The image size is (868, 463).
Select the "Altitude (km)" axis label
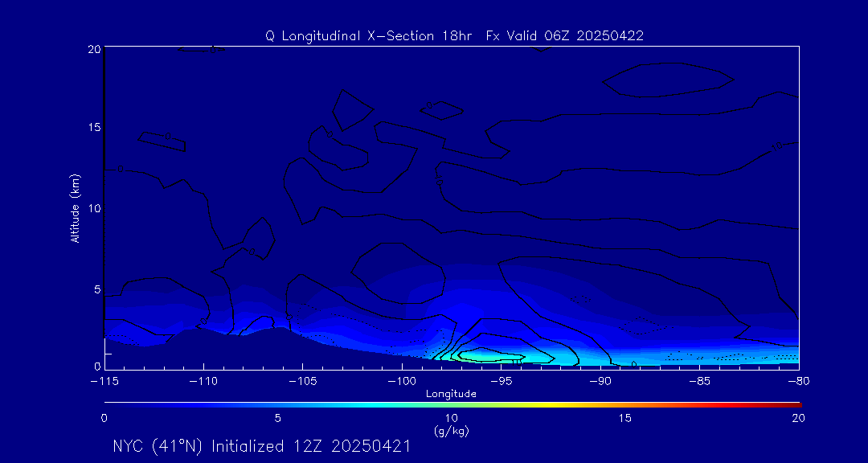point(76,208)
